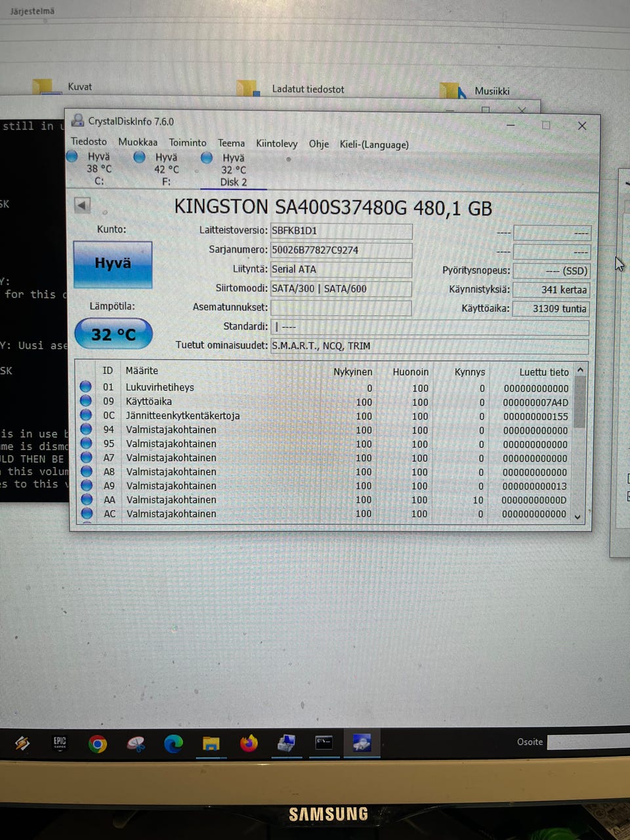Click the Nykyinen column header

pyautogui.click(x=352, y=371)
